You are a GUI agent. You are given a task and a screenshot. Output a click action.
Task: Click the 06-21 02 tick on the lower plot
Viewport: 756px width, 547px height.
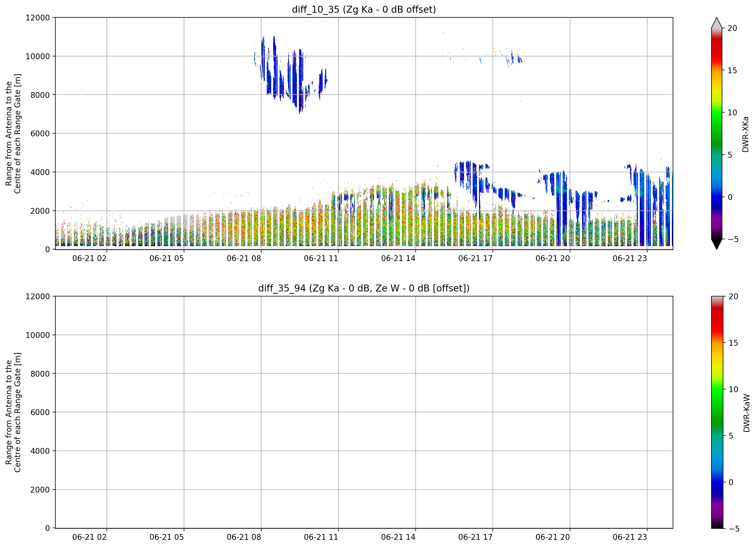[89, 537]
